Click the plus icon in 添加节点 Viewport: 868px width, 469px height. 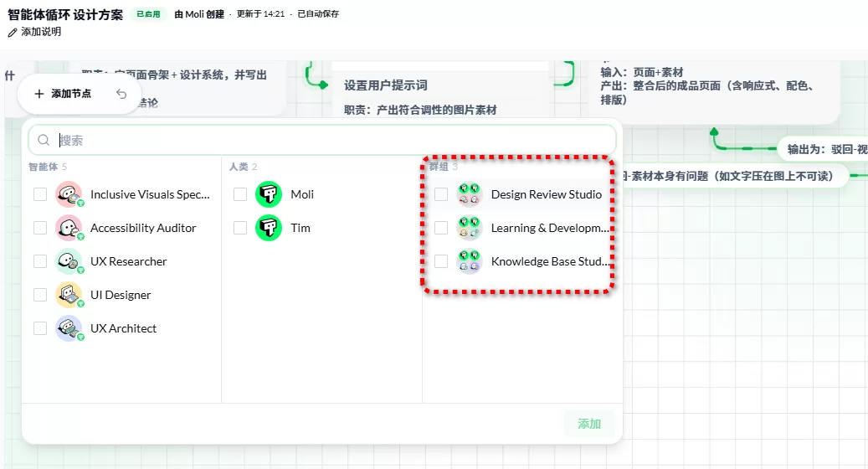[39, 94]
